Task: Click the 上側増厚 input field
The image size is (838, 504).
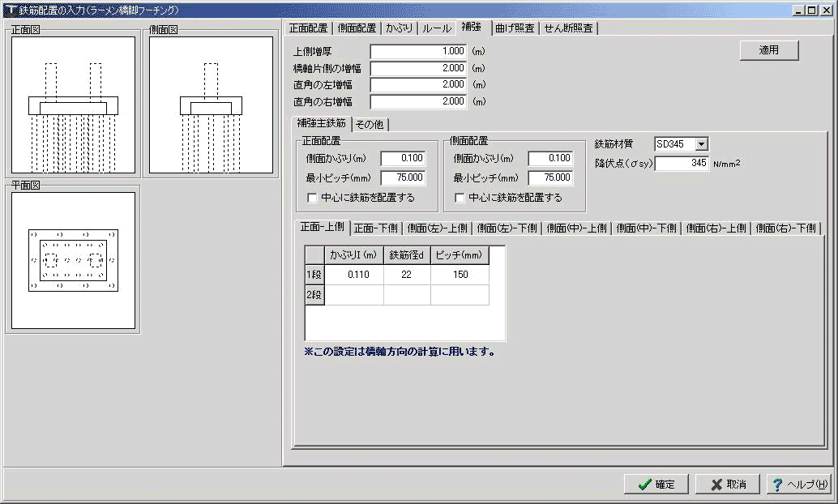Action: (418, 51)
